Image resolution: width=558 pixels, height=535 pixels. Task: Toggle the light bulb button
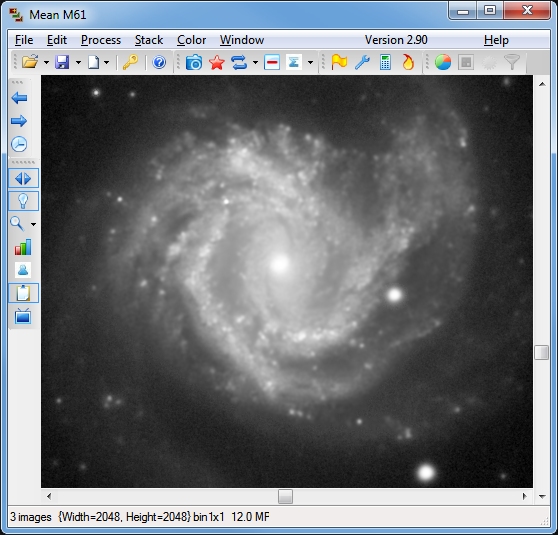[x=23, y=201]
